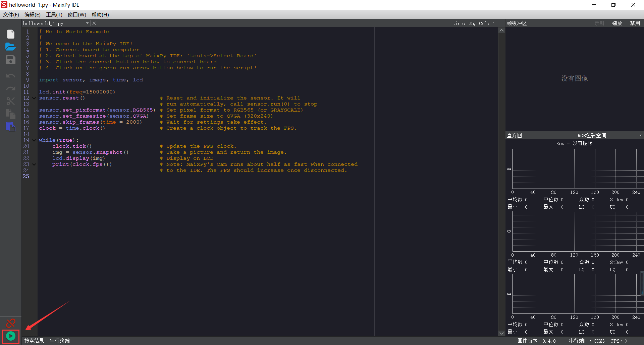Click the 串行端口: COM3 status entry

tap(587, 341)
